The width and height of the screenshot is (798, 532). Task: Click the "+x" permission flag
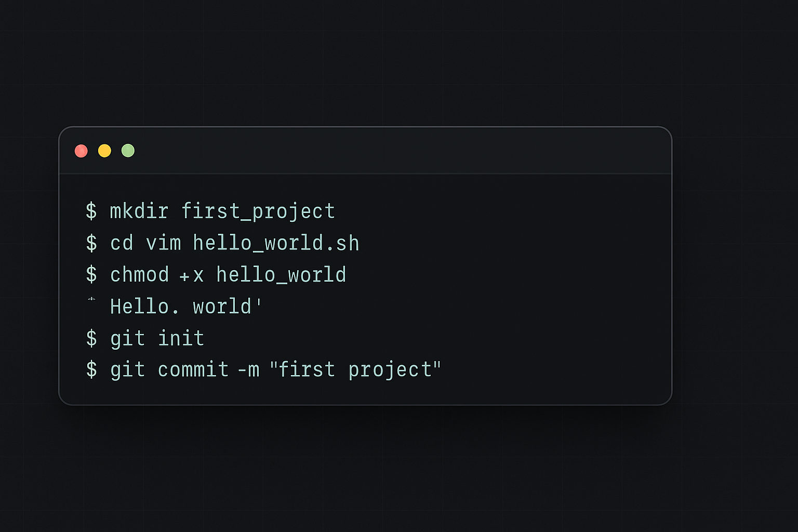[x=191, y=275]
